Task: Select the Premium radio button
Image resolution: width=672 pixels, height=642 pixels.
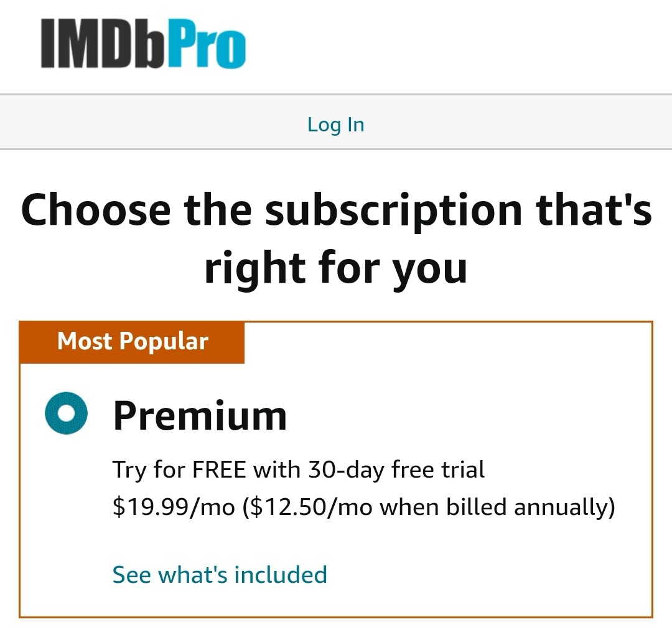Action: coord(65,414)
